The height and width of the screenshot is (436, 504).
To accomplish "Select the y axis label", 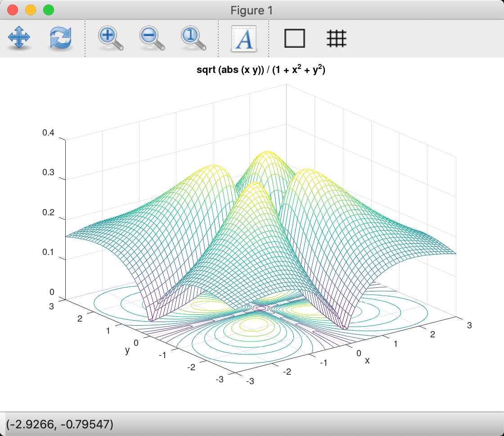I will [127, 350].
